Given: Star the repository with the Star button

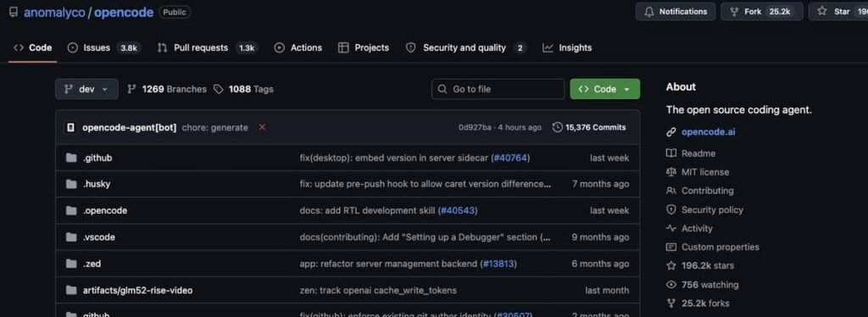Looking at the screenshot, I should (838, 12).
